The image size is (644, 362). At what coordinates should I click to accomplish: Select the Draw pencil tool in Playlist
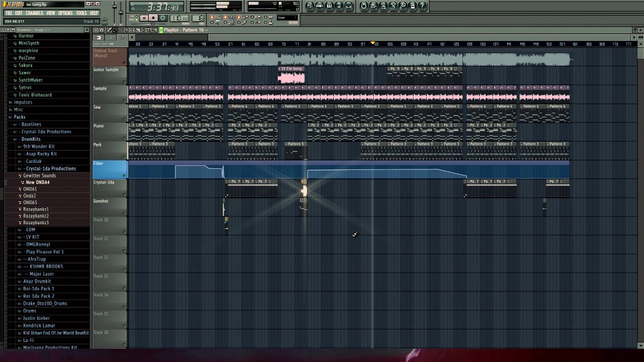pos(109,30)
